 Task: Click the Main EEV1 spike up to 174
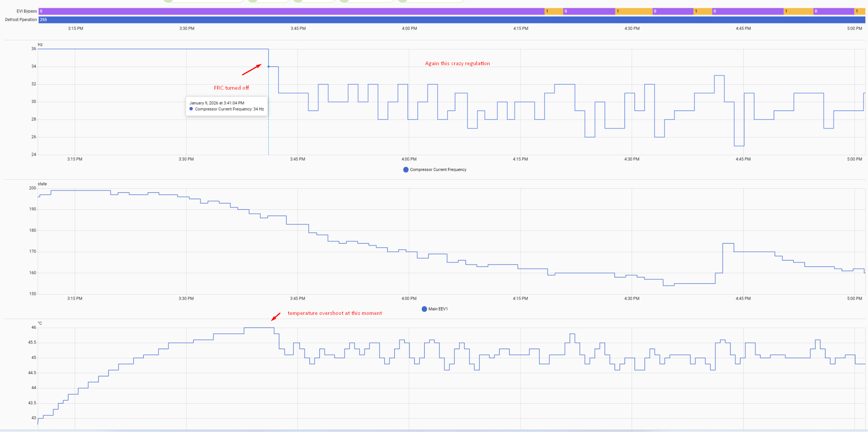pos(728,244)
